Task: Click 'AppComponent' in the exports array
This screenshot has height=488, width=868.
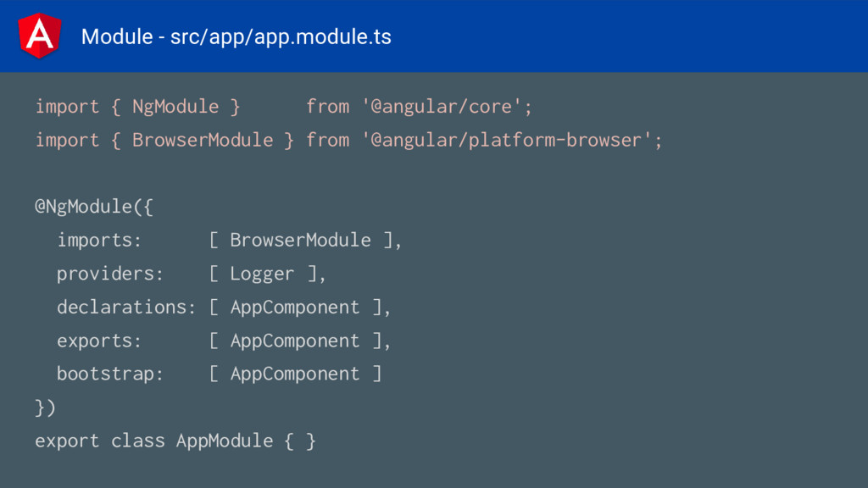Action: 295,341
